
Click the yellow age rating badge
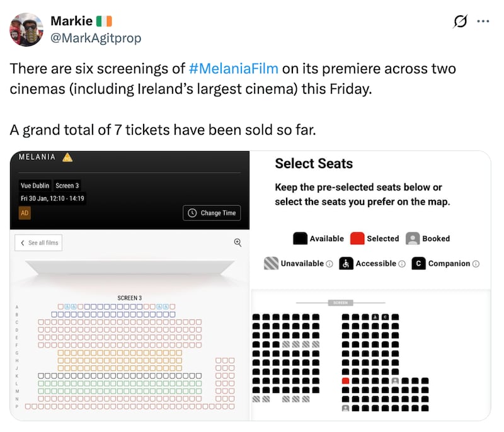point(67,157)
